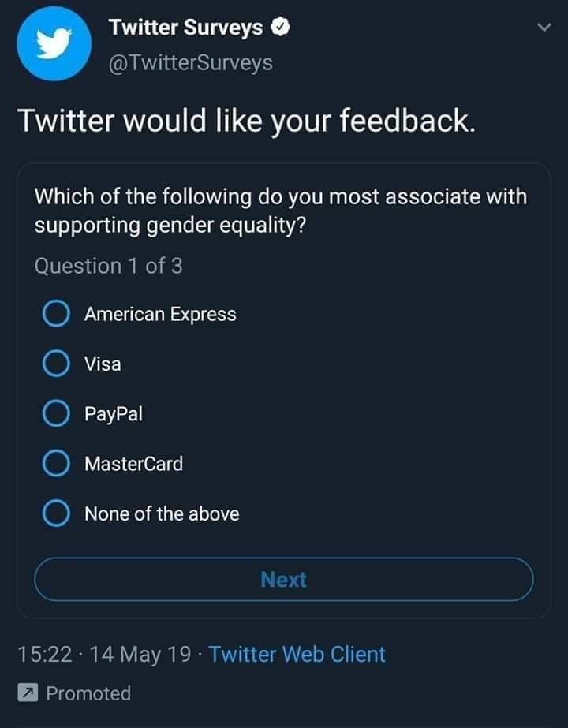The width and height of the screenshot is (568, 728).
Task: Click the @TwitterSurveys handle
Action: click(190, 63)
